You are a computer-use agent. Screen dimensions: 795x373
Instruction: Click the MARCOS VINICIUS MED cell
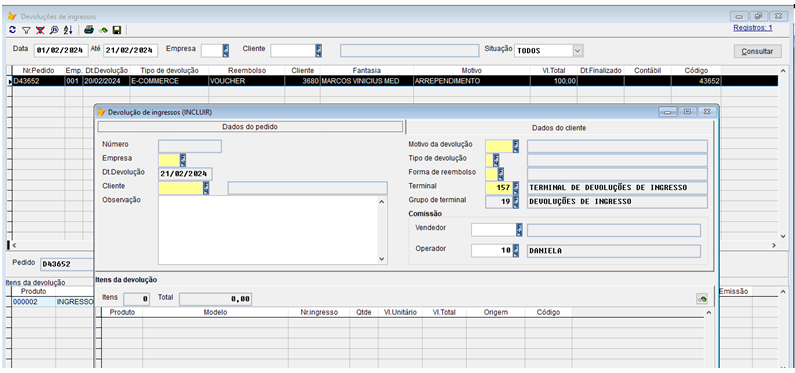[x=367, y=81]
